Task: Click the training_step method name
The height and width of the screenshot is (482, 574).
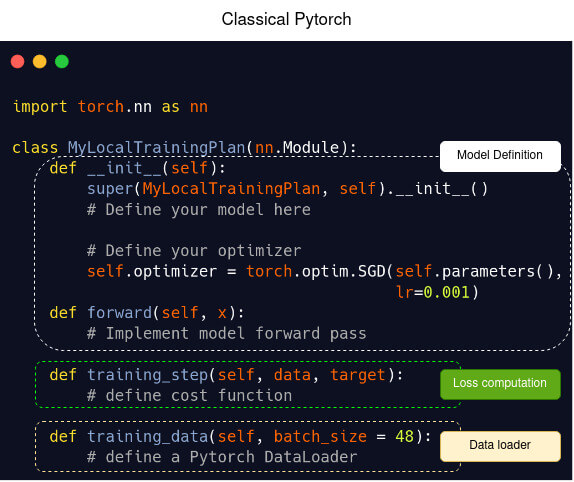Action: pos(148,375)
